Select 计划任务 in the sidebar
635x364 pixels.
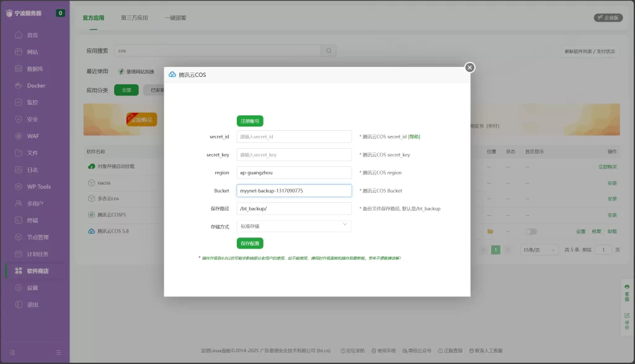tap(37, 254)
